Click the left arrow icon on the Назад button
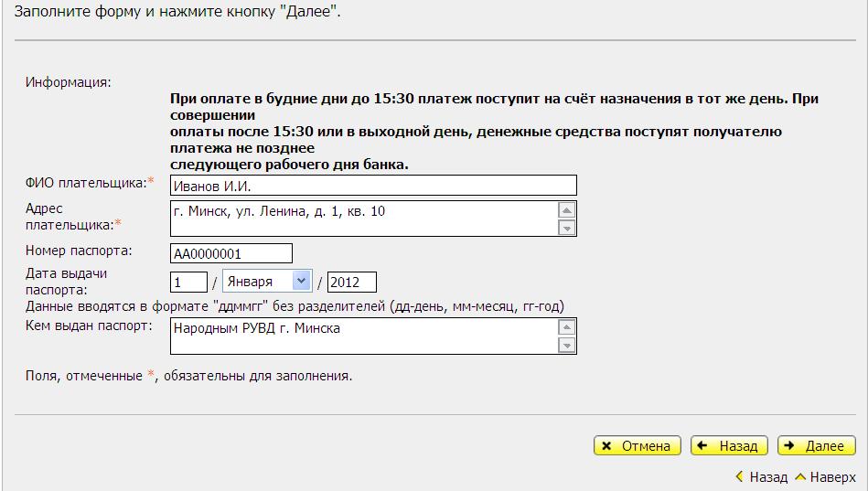The image size is (868, 491). pyautogui.click(x=703, y=446)
